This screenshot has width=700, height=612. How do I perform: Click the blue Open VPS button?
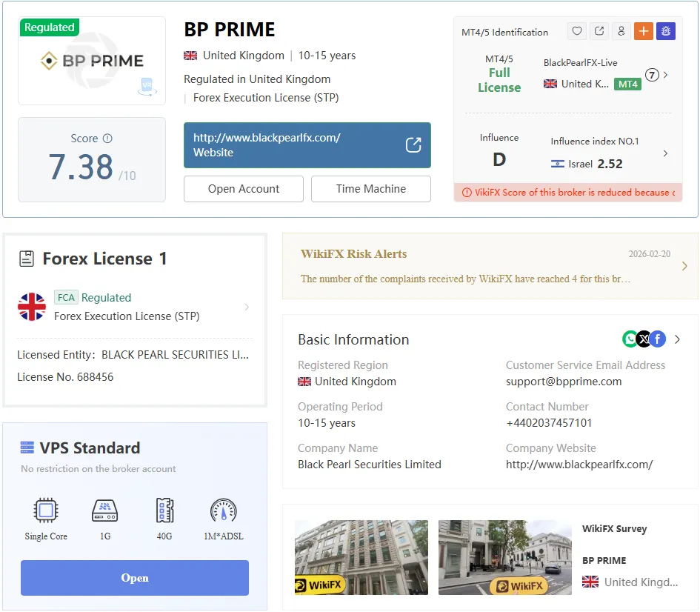135,578
